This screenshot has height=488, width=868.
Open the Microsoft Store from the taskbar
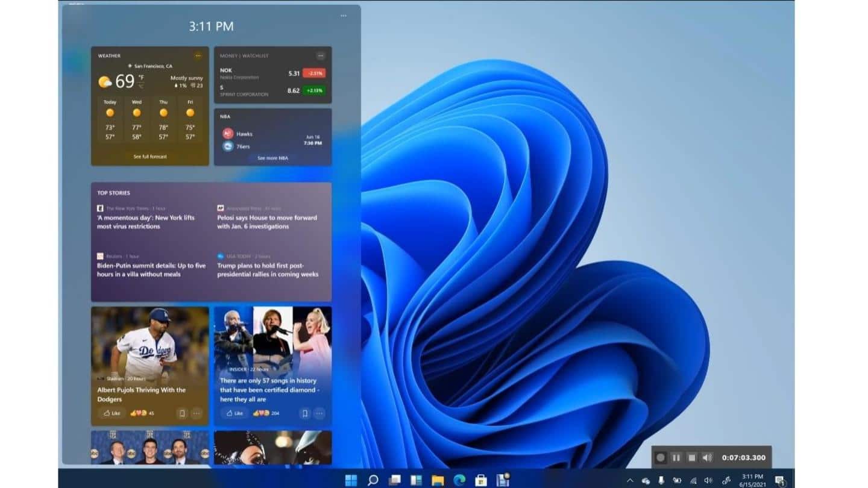coord(480,480)
